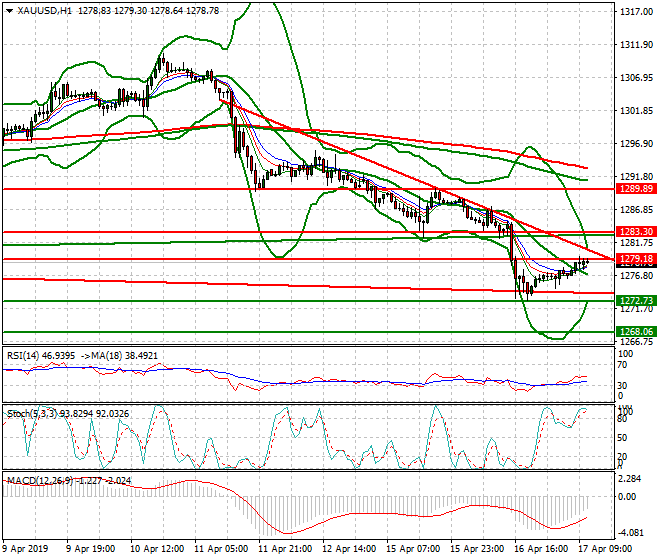660x560 pixels.
Task: Click the 11 Apr 21:00 time axis label
Action: (x=285, y=549)
